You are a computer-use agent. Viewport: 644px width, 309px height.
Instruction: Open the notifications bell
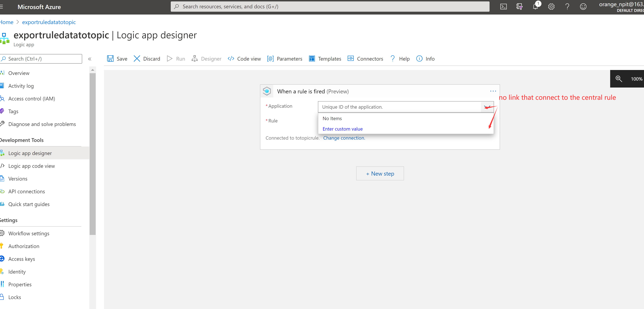click(x=535, y=7)
